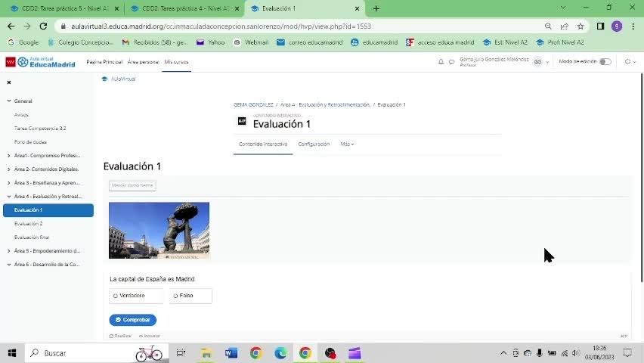Screen dimensions: 644x363
Task: Click the Marcar como hecha button
Action: tap(132, 186)
